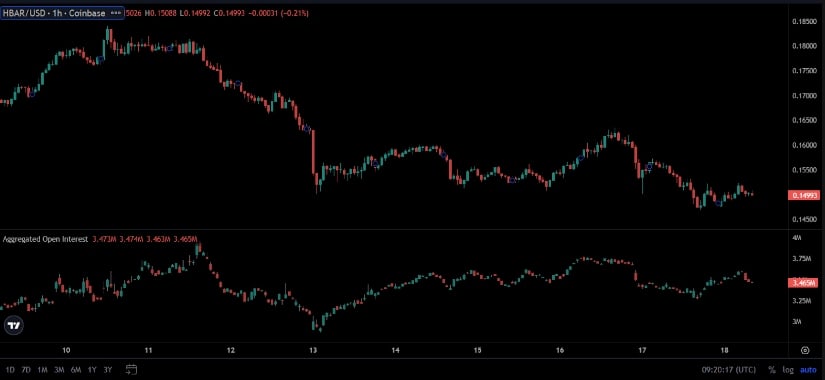Screen dimensions: 825x380
Task: Open the go-to-date calendar icon
Action: click(x=132, y=369)
